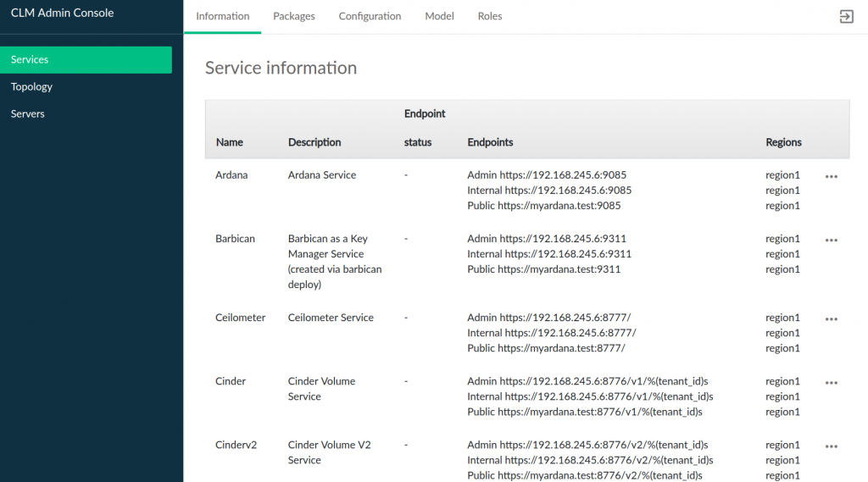Viewport: 868px width, 482px height.
Task: Open the ellipsis menu for Cinderv2 row
Action: click(831, 446)
